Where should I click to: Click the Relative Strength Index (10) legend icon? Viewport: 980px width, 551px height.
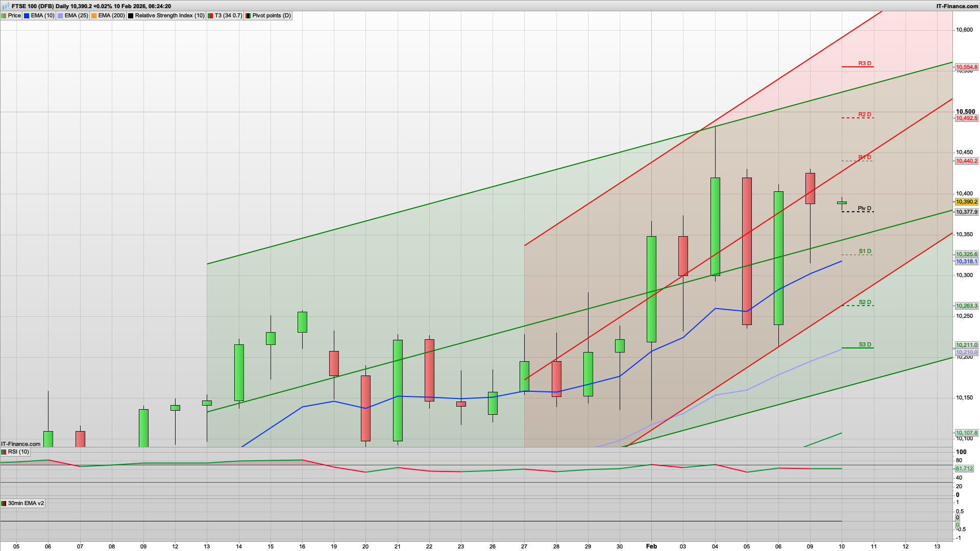(131, 15)
